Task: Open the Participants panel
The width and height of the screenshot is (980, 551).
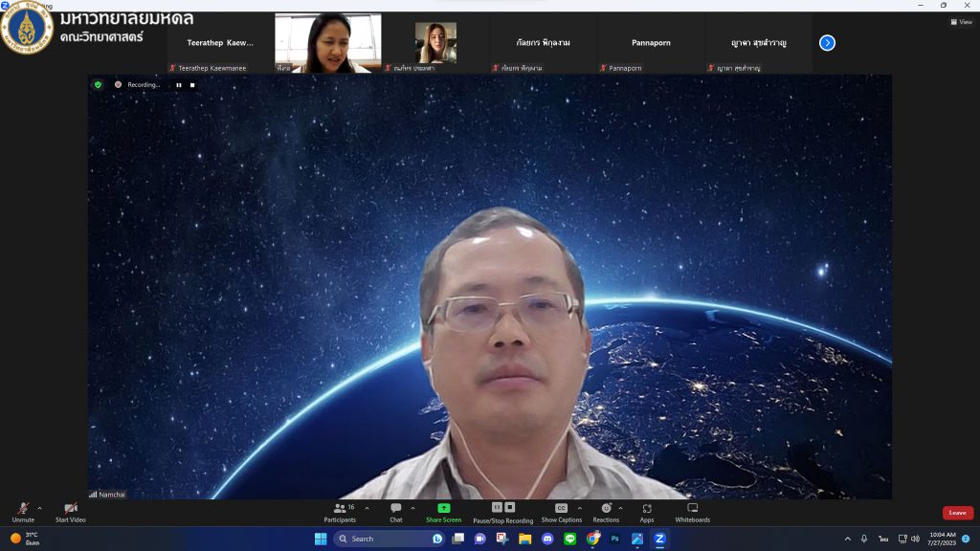Action: point(340,509)
